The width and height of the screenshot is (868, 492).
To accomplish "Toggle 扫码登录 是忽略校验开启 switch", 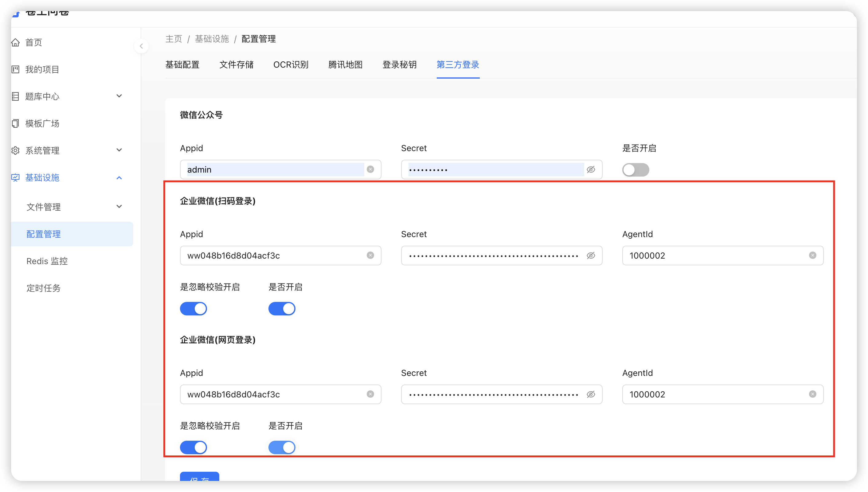I will click(x=193, y=309).
